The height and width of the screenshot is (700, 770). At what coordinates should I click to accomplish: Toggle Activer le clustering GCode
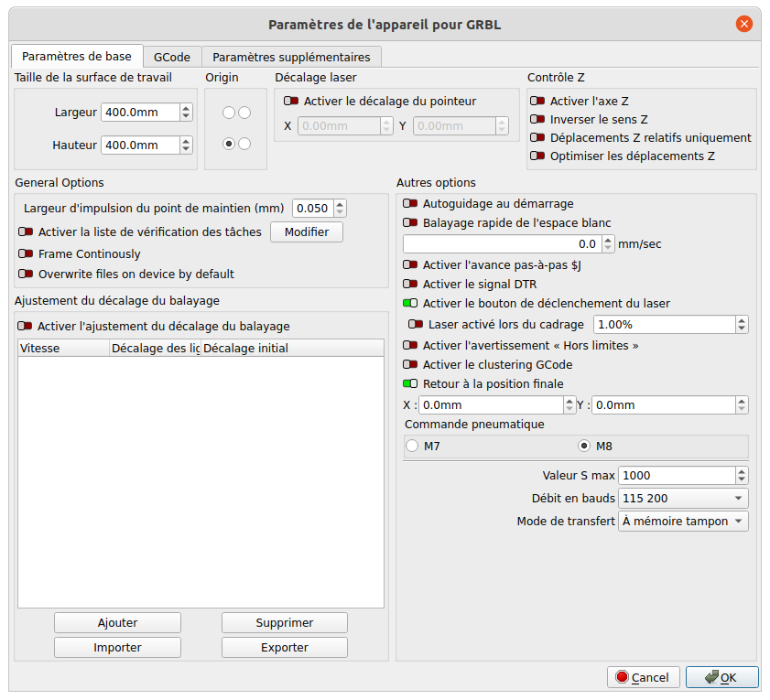(x=410, y=365)
